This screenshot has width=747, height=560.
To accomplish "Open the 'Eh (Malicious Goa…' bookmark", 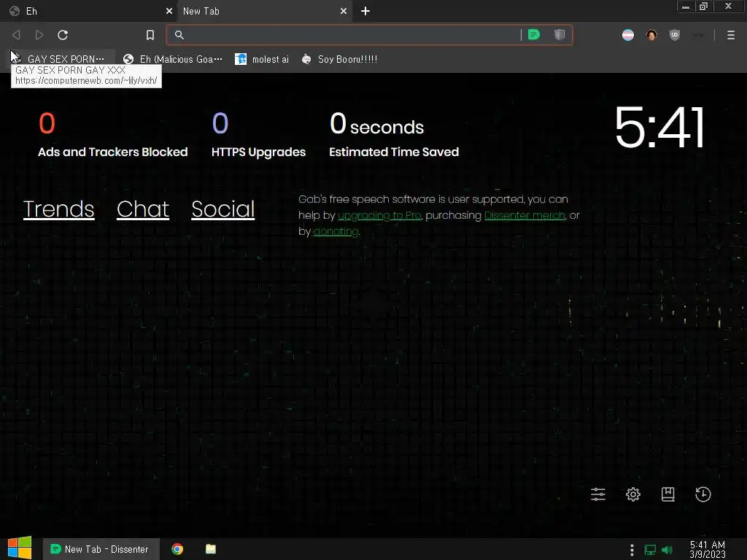I will [x=172, y=59].
